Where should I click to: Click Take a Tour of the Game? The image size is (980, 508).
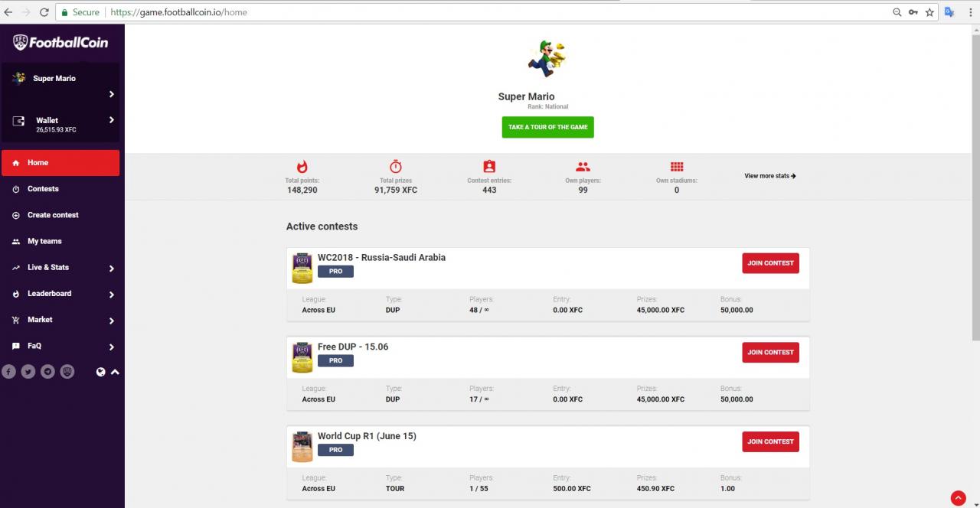pos(547,127)
